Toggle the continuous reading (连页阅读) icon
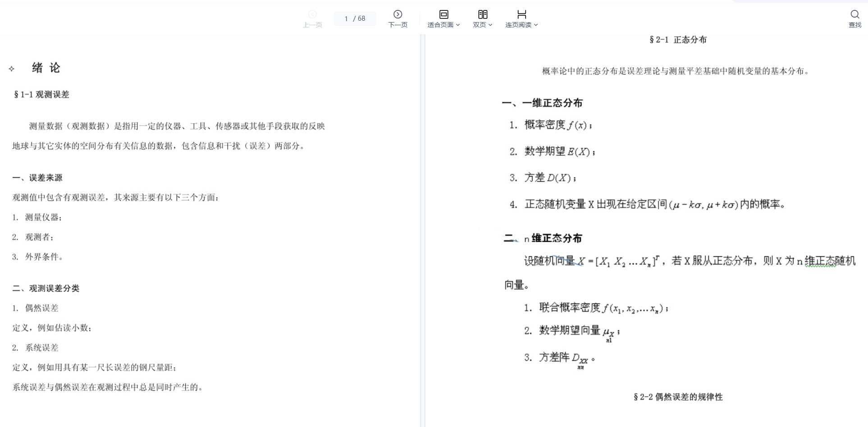This screenshot has width=868, height=427. [521, 14]
